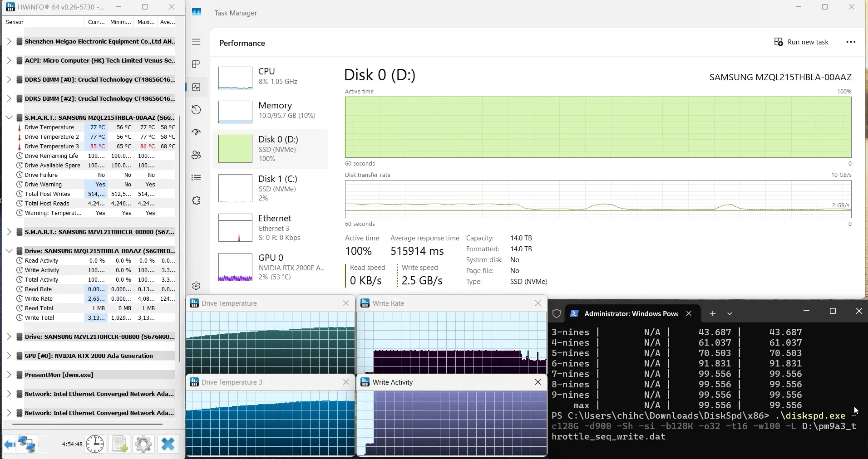Image resolution: width=868 pixels, height=459 pixels.
Task: Click HWiNFO logging start sheet icon
Action: coord(120,444)
